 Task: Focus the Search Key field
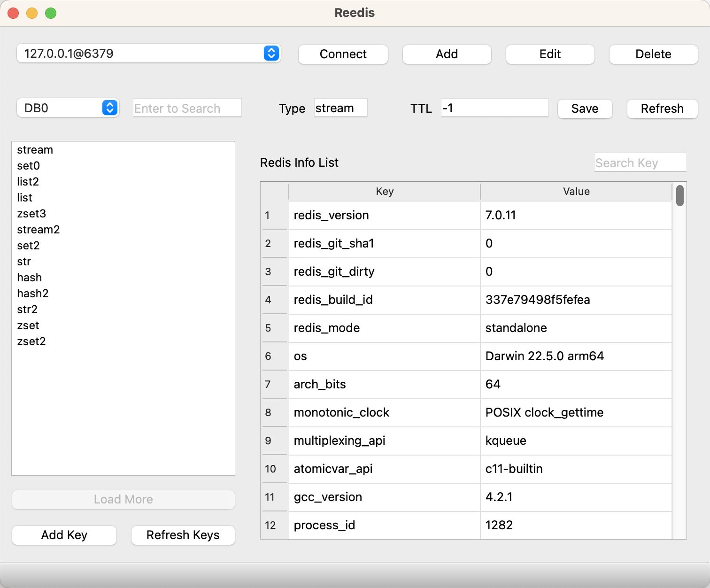[641, 162]
